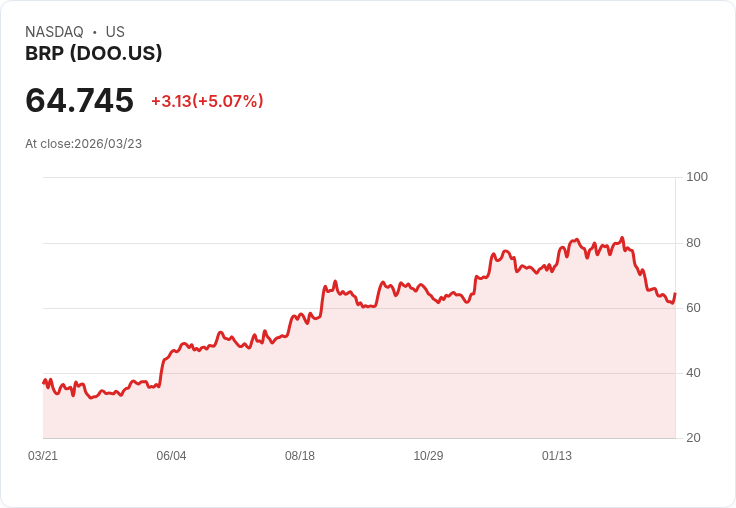The height and width of the screenshot is (508, 736).
Task: Select the 01/13 date on the x-axis
Action: [557, 456]
